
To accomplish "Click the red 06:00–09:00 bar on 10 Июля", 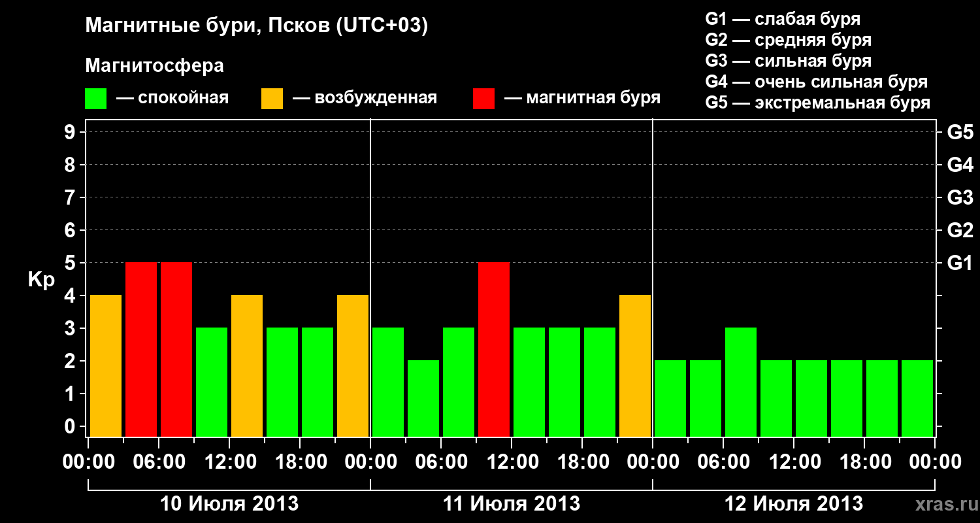I will click(176, 349).
